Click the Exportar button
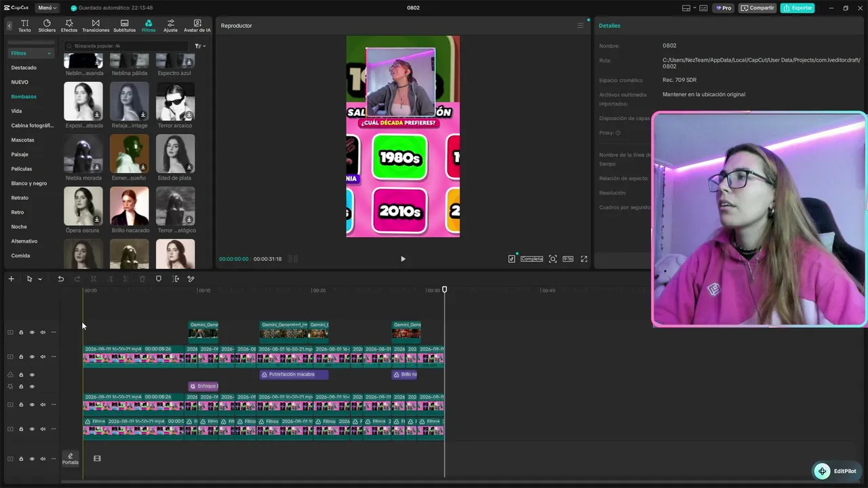This screenshot has width=868, height=488. pyautogui.click(x=797, y=8)
